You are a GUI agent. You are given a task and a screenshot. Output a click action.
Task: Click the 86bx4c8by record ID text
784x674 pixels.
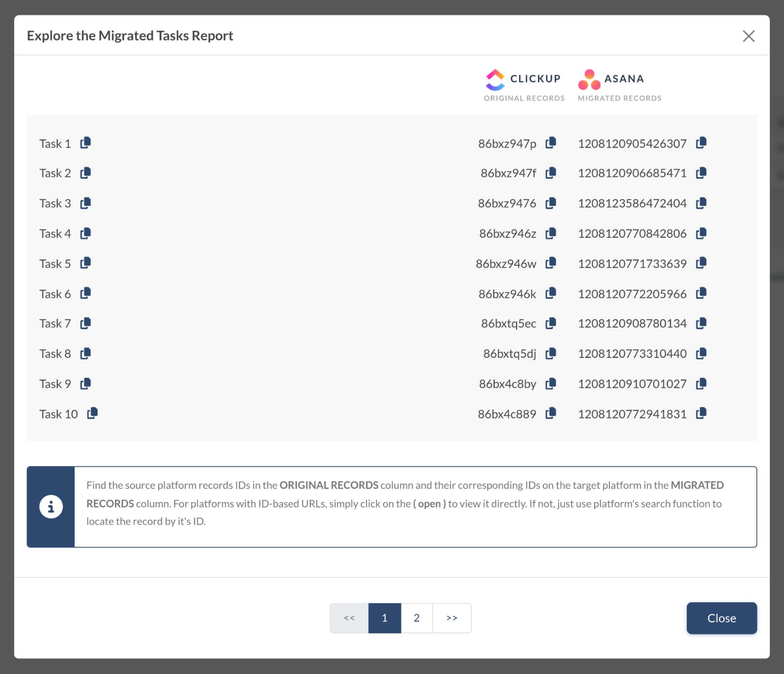tap(508, 384)
